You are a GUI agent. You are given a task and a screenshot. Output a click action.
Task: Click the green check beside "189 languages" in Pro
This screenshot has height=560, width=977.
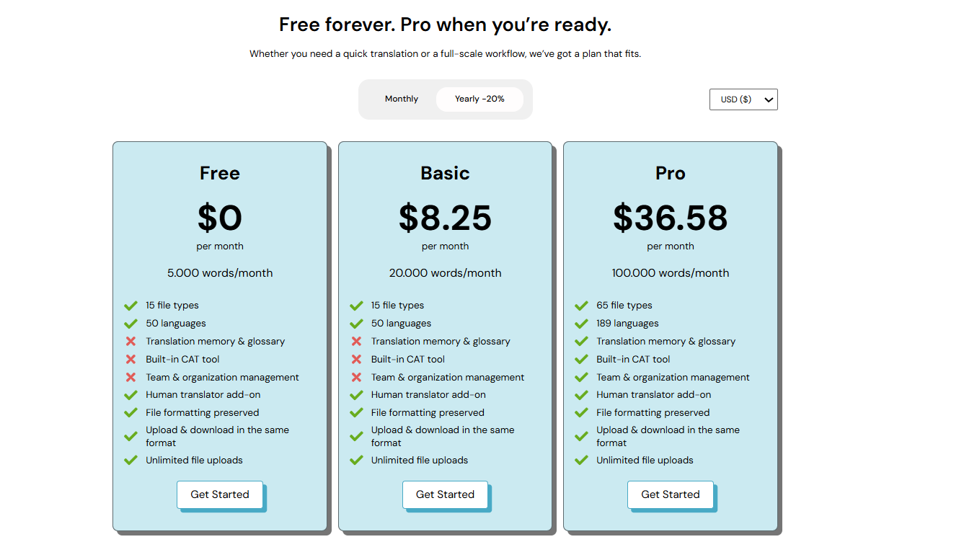coord(581,323)
